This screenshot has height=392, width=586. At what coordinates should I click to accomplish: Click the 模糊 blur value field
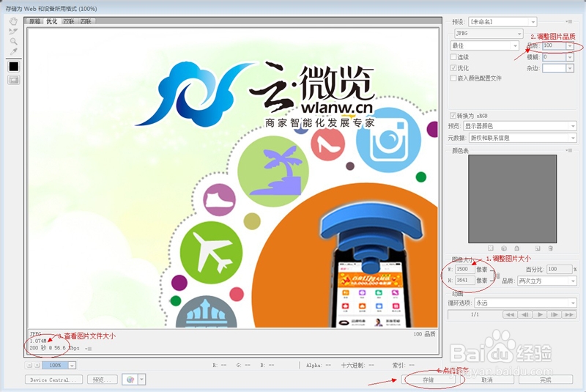pyautogui.click(x=554, y=57)
